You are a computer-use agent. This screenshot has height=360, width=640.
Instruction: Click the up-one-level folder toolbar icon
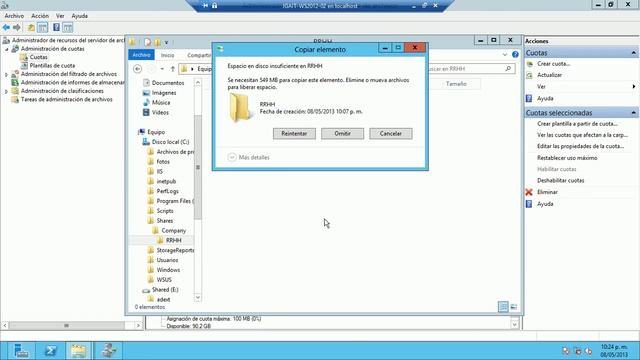[x=31, y=28]
